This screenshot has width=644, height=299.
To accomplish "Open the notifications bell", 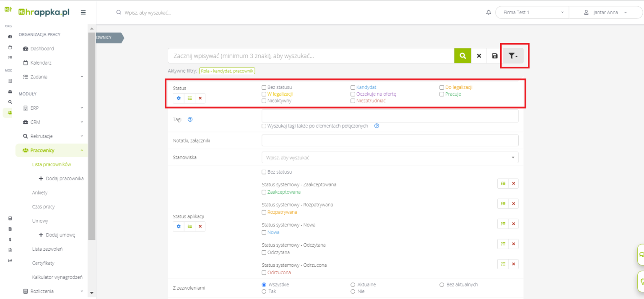I will coord(488,13).
